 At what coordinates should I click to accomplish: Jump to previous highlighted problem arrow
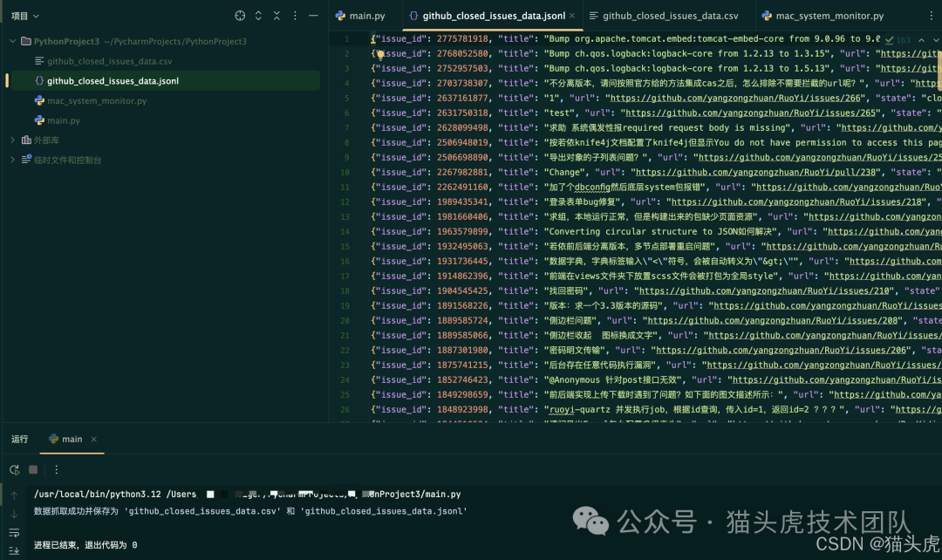(922, 40)
